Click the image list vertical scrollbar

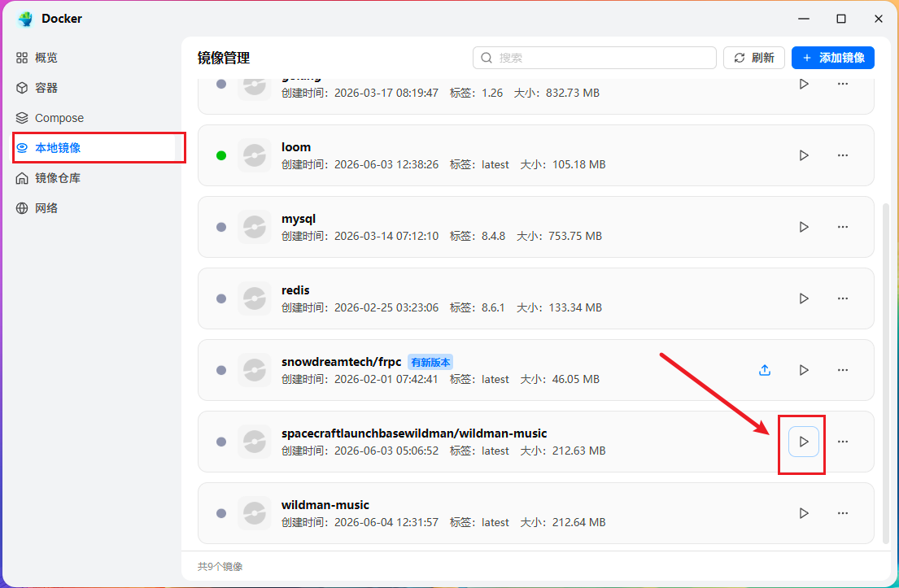pos(886,372)
